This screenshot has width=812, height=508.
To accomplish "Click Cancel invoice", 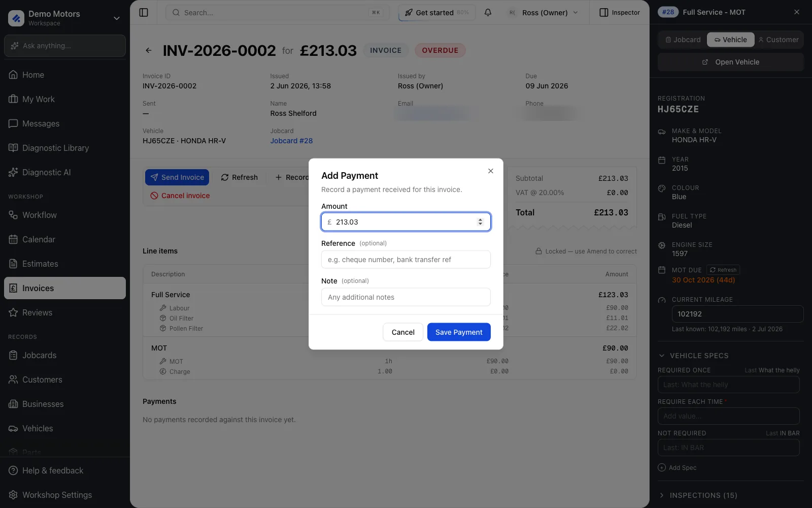I will pos(180,196).
